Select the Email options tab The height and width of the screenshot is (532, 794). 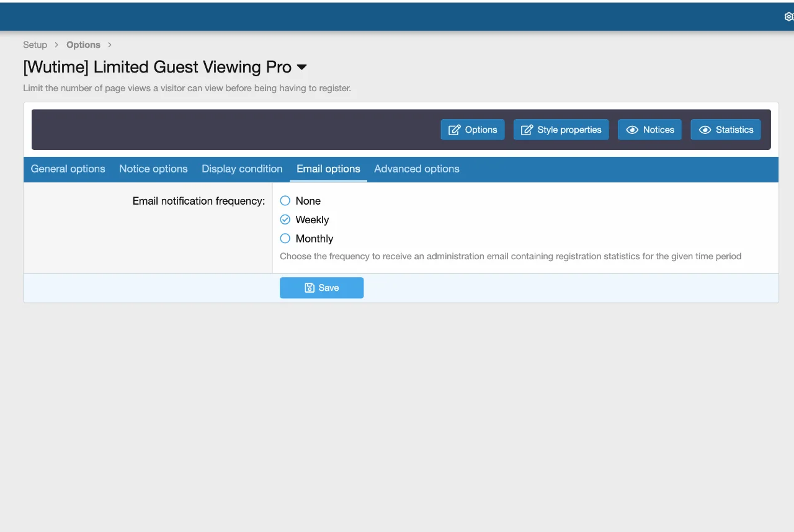point(328,169)
